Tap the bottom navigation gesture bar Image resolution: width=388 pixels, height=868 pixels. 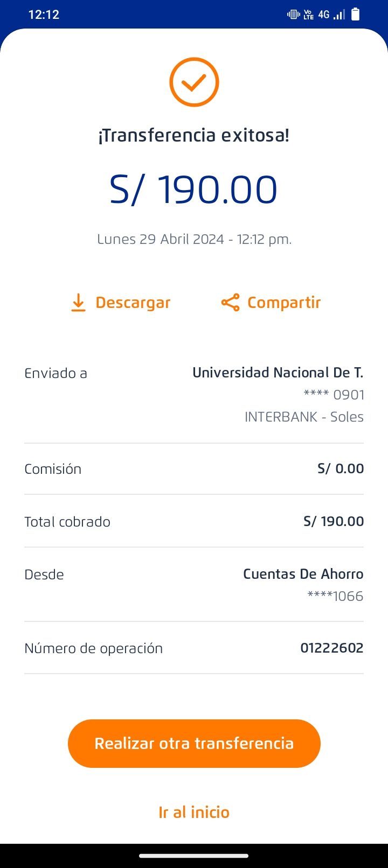point(194,856)
